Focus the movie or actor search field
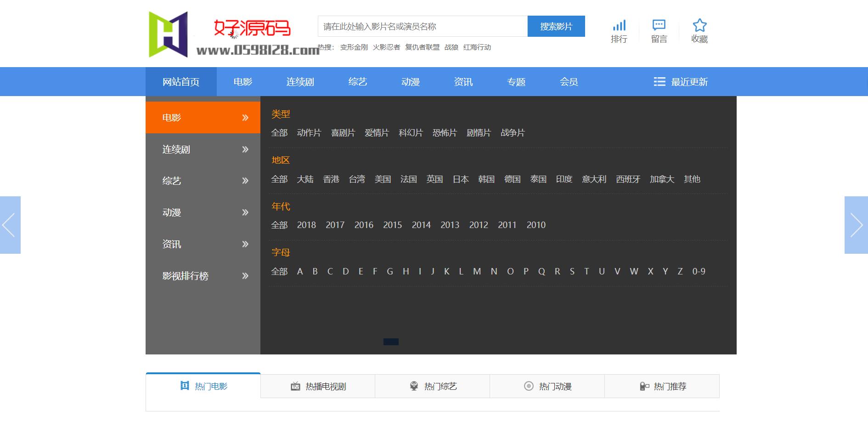The image size is (868, 428). (423, 26)
